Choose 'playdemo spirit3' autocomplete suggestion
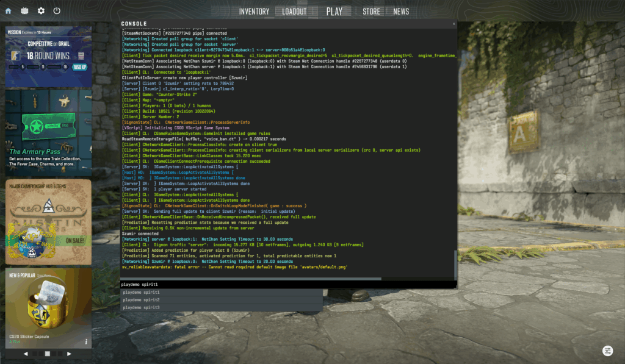Screen dimensions: 625x364 click(141, 308)
